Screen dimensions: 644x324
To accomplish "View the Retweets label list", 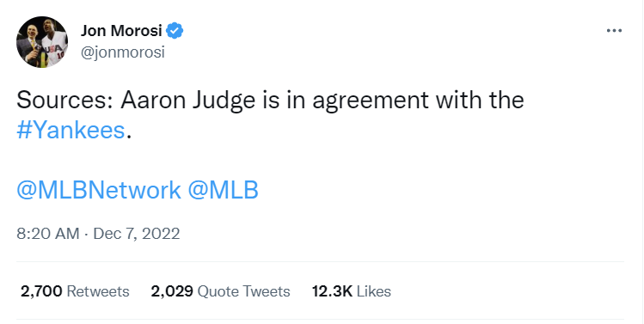I will (x=98, y=291).
